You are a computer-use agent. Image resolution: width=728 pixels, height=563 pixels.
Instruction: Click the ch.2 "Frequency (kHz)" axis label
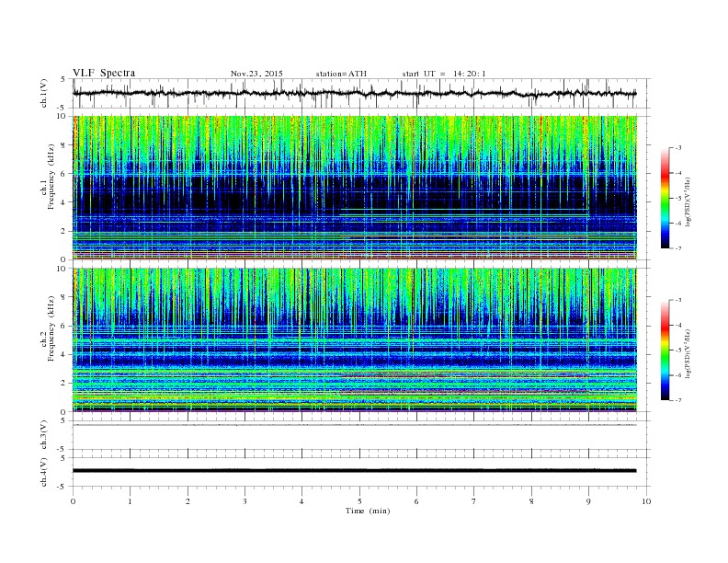click(x=51, y=327)
